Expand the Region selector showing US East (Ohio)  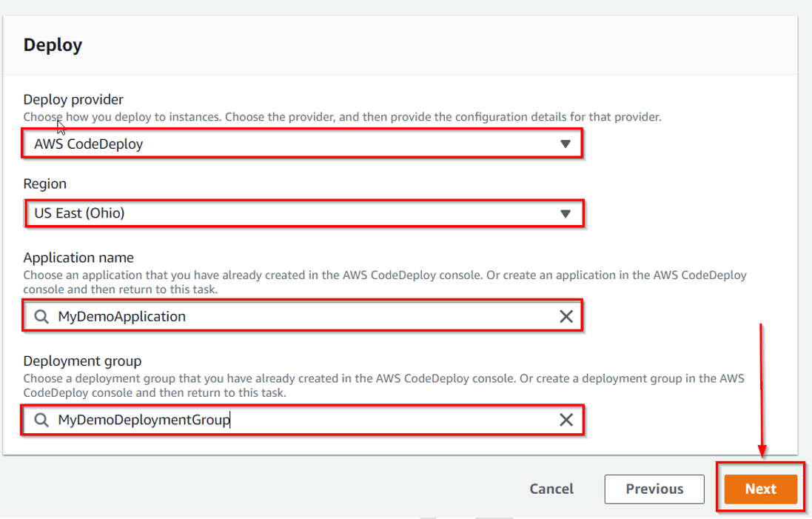coord(296,213)
